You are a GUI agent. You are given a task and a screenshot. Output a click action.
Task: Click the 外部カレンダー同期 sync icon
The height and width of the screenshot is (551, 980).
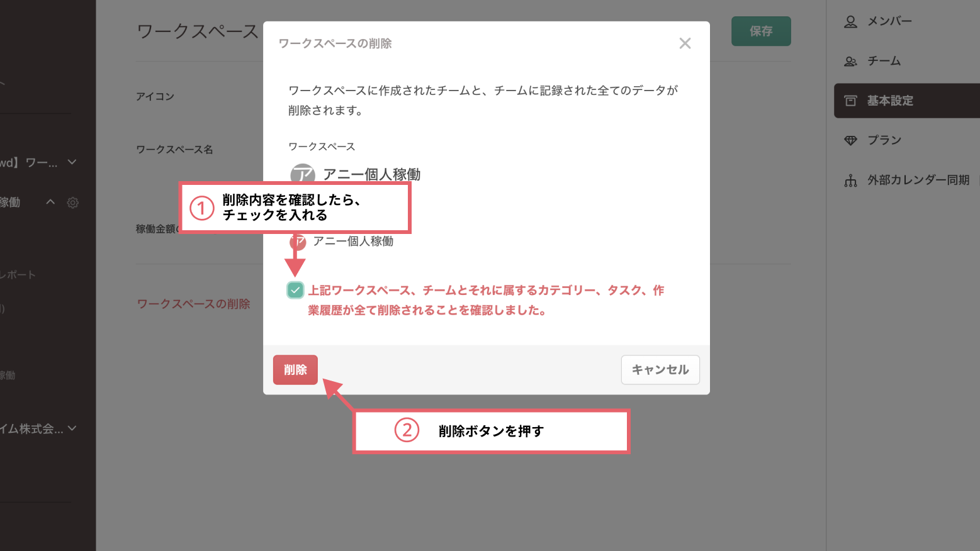click(x=851, y=180)
